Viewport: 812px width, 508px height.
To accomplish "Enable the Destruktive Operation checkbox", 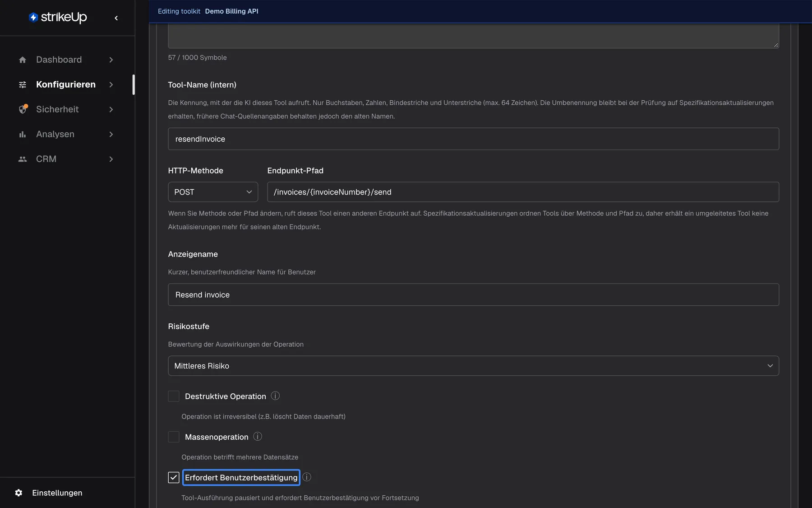I will pyautogui.click(x=174, y=396).
